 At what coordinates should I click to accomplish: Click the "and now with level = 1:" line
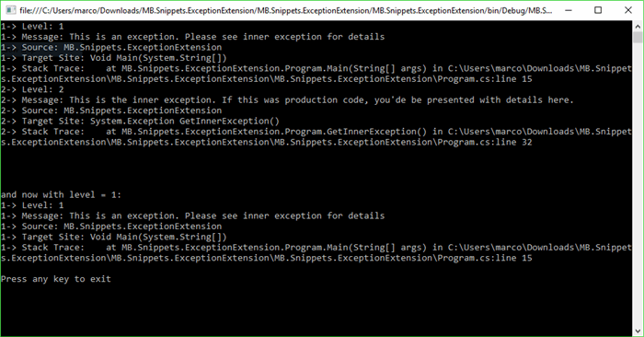(x=62, y=195)
